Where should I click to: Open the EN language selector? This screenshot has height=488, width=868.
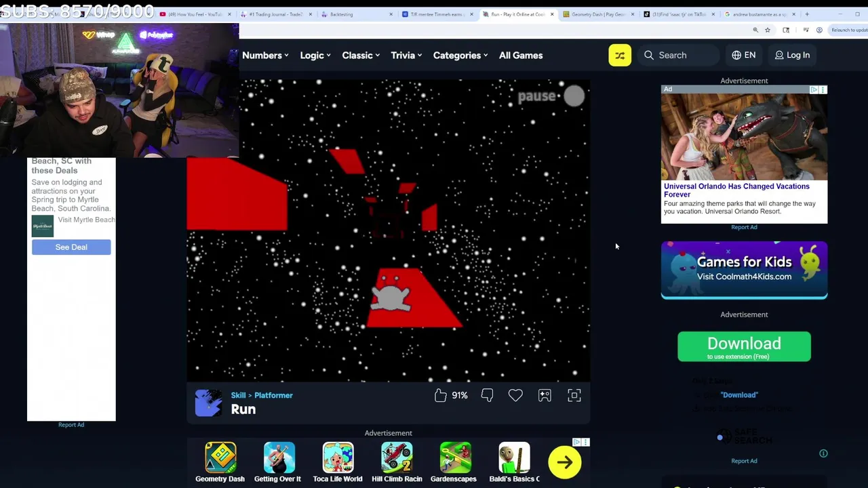click(743, 55)
